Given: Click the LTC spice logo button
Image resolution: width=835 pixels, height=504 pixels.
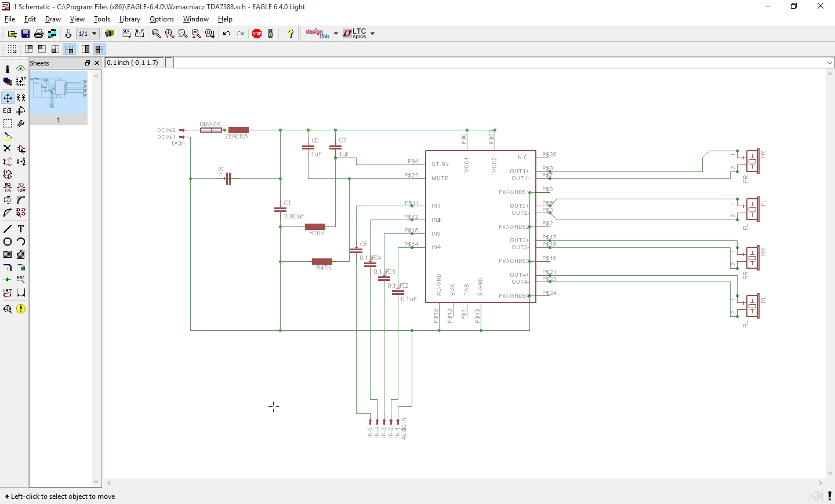Looking at the screenshot, I should coord(354,34).
